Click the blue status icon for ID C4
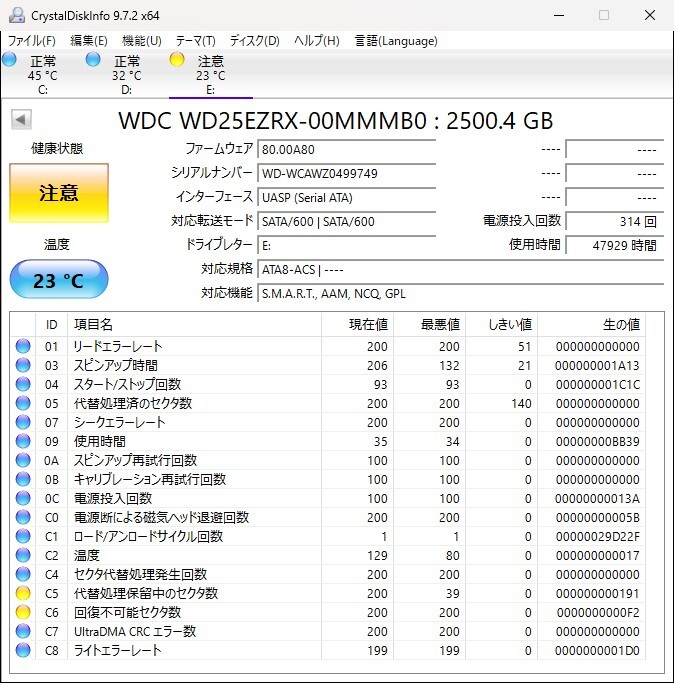The width and height of the screenshot is (674, 683). coord(23,574)
